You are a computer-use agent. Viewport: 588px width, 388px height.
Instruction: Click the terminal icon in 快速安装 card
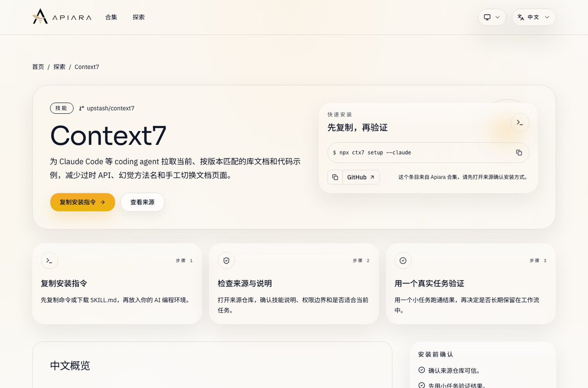coord(519,122)
